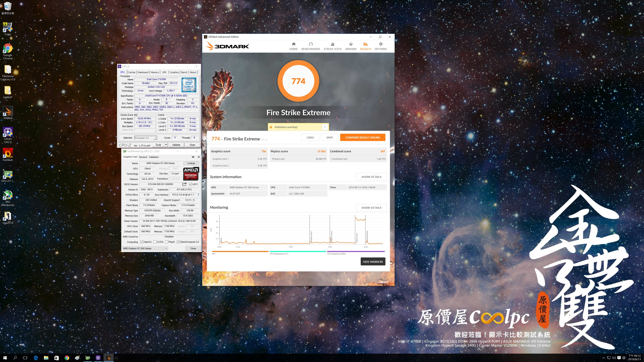The width and height of the screenshot is (644, 362).
Task: Click the validation warning help question mark
Action: pos(325,127)
